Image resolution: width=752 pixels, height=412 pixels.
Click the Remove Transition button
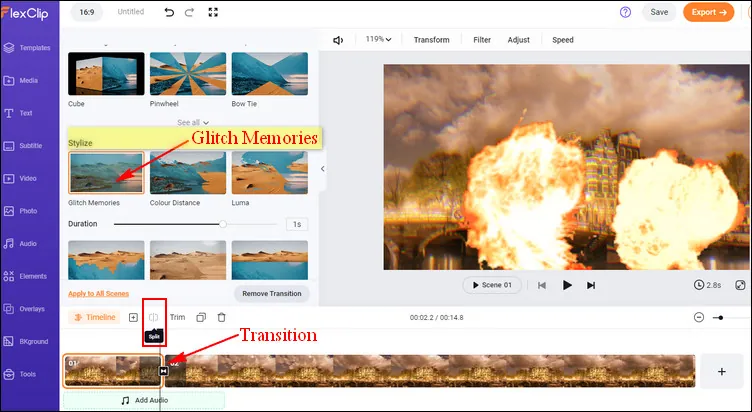click(272, 294)
